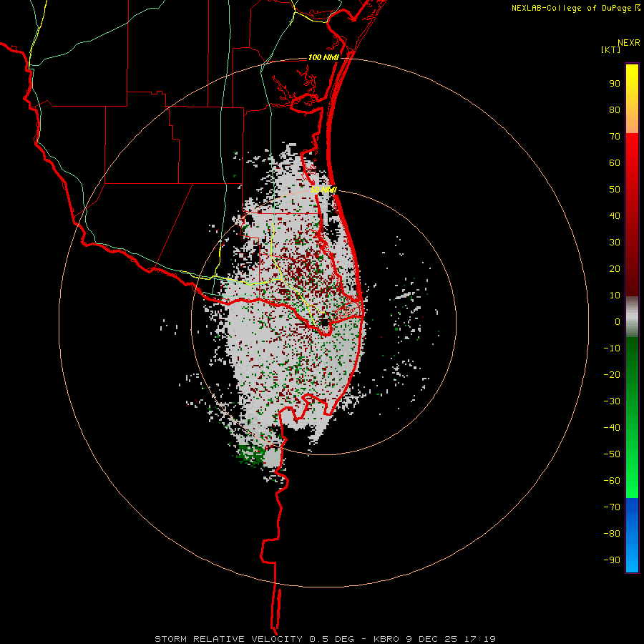Click the -10 value on the velocity scale
Image resolution: width=644 pixels, height=644 pixels.
[x=612, y=348]
